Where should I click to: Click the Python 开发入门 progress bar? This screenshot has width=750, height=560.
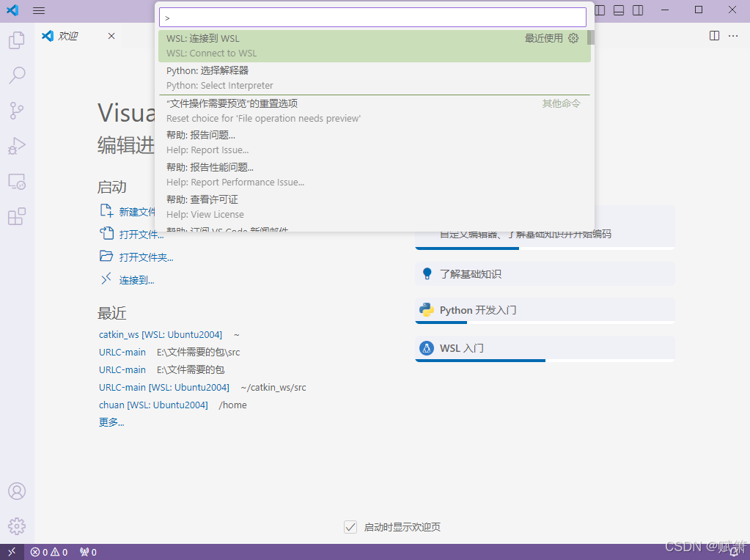pos(545,323)
